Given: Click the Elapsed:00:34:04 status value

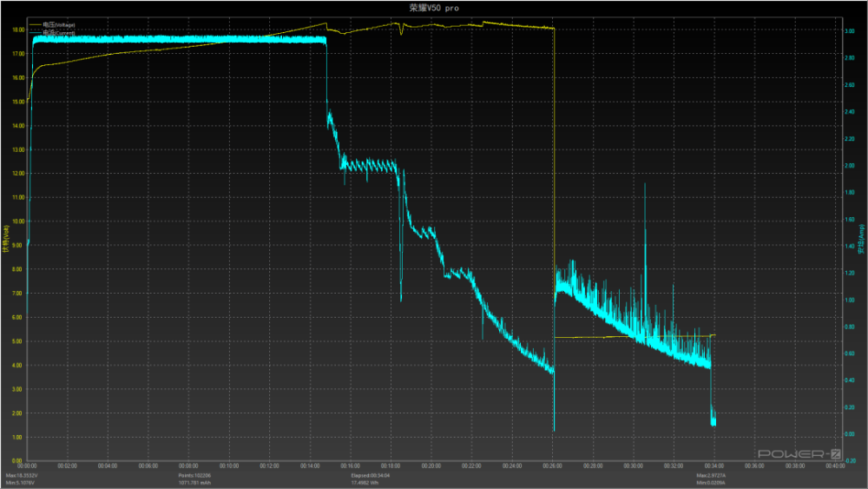Looking at the screenshot, I should (x=371, y=475).
